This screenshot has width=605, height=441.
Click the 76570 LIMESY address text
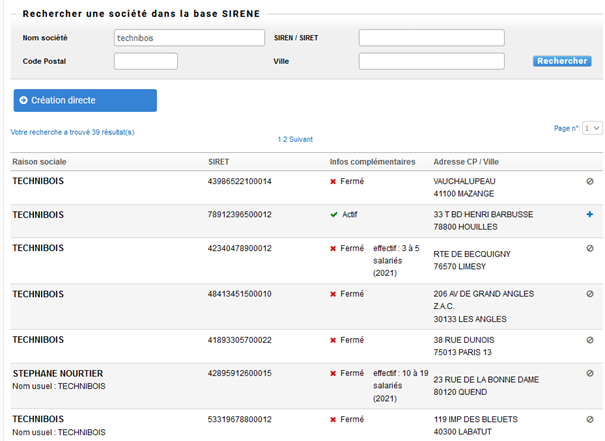460,267
